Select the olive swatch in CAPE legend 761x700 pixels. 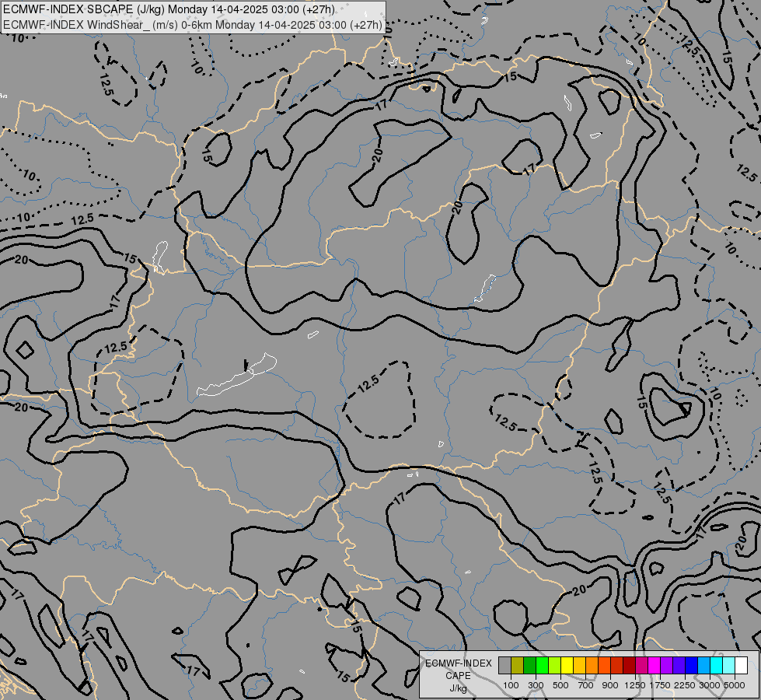tap(518, 665)
